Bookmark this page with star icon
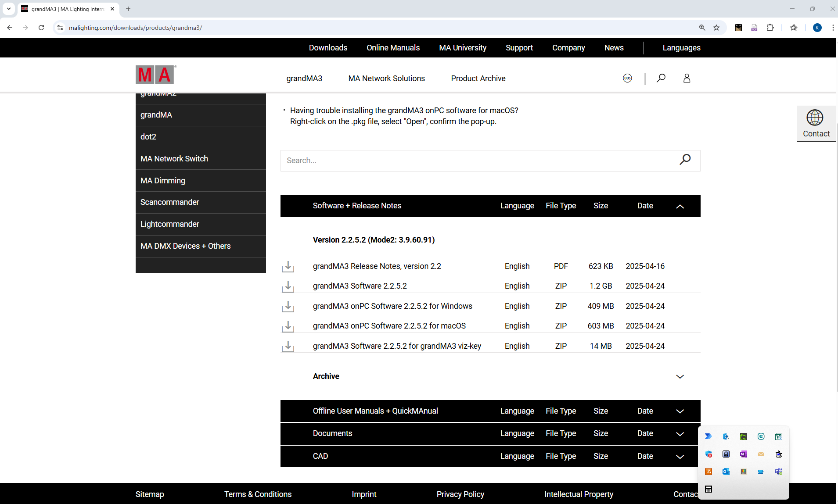 (716, 28)
